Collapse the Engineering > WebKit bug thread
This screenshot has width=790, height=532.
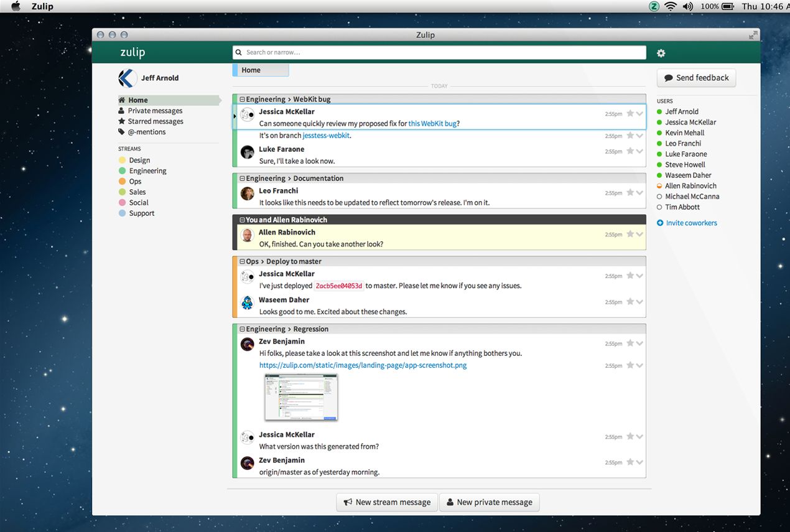(x=243, y=100)
